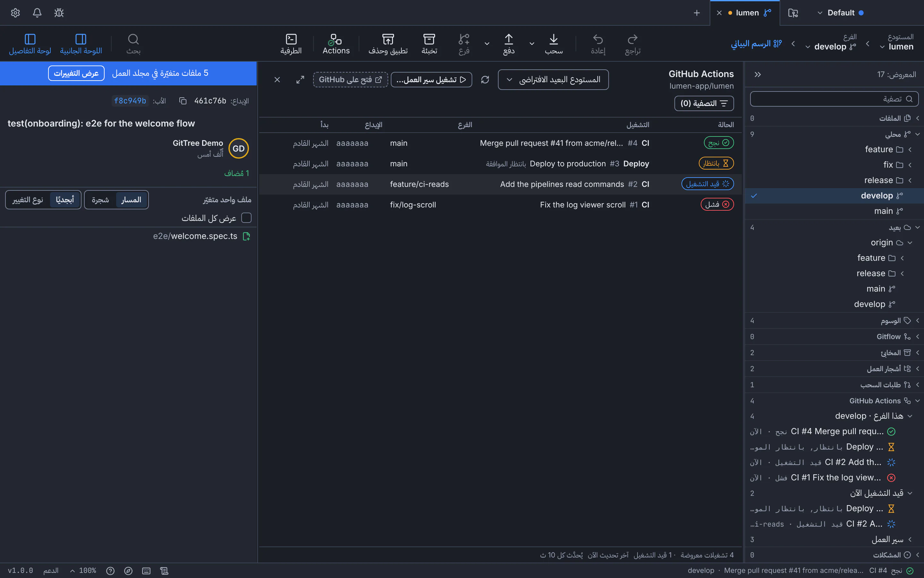This screenshot has height=578, width=924.
Task: Open the Push options dropdown arrow
Action: (487, 44)
